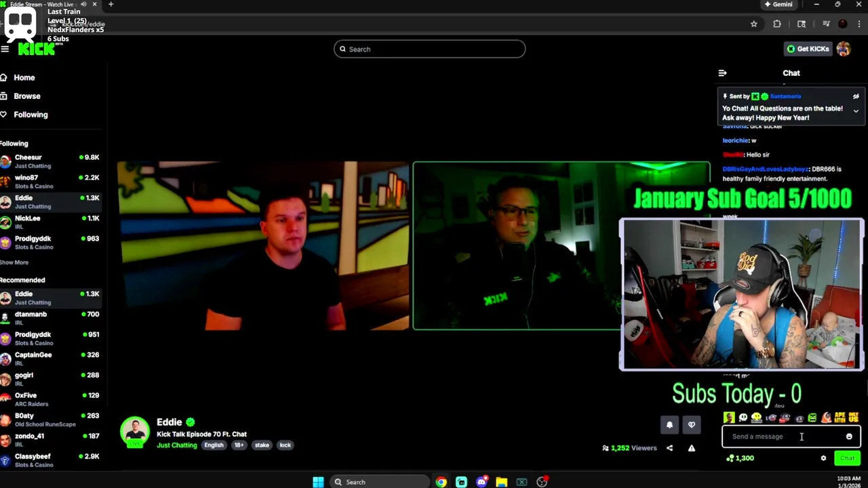Select the APE NATION emote
The height and width of the screenshot is (488, 868).
pyautogui.click(x=840, y=418)
